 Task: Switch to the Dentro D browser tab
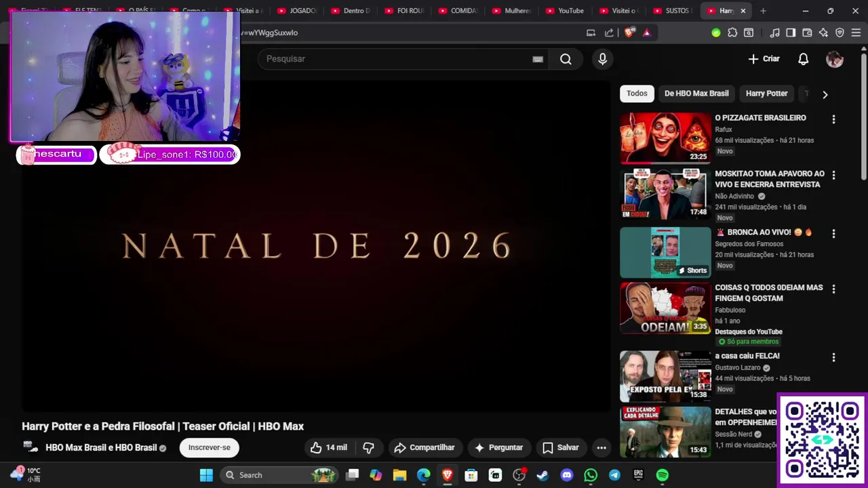pos(351,11)
